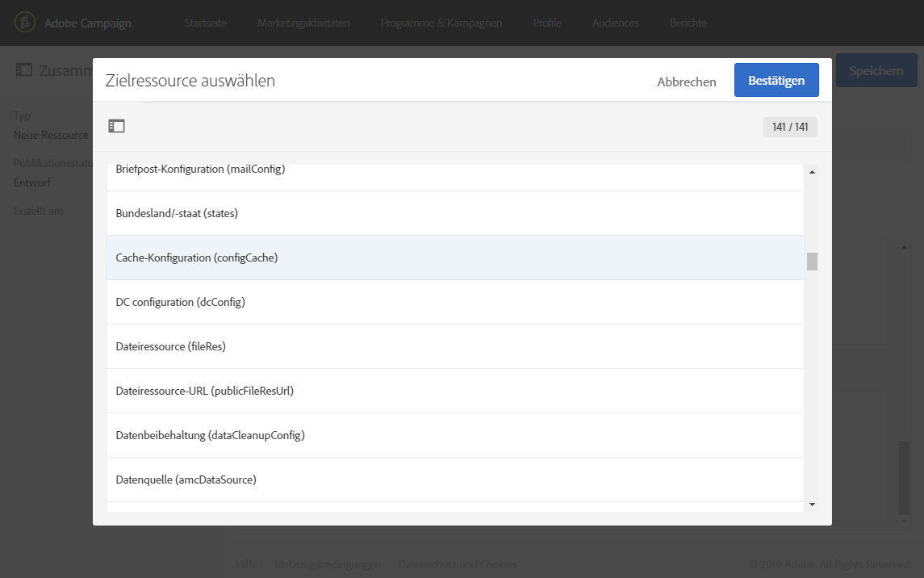Viewport: 924px width, 578px height.
Task: Click the Adobe Campaign logo icon
Action: point(25,23)
